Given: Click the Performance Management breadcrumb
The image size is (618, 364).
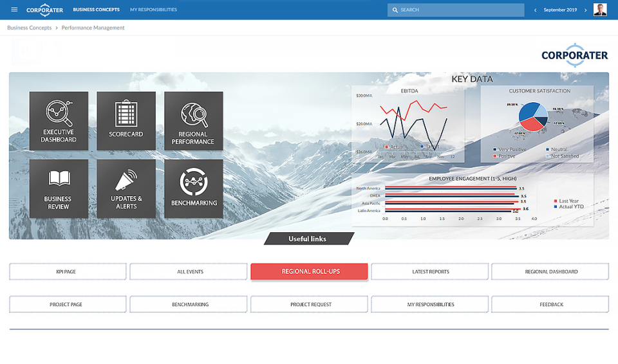Looking at the screenshot, I should coord(93,28).
